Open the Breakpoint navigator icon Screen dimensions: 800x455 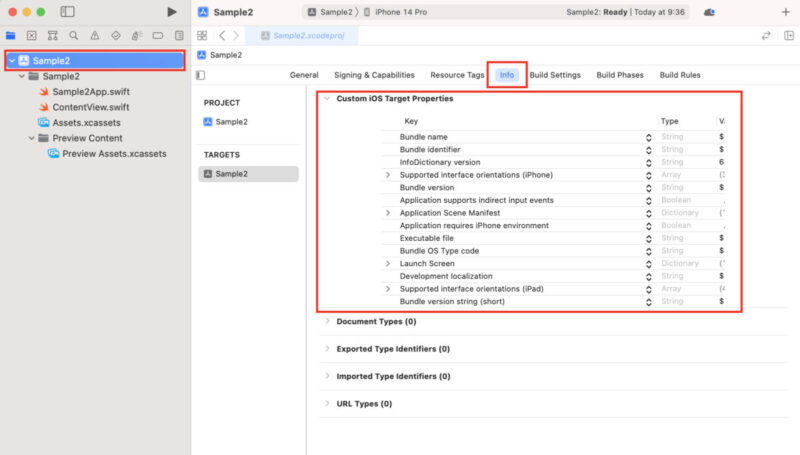pos(158,35)
